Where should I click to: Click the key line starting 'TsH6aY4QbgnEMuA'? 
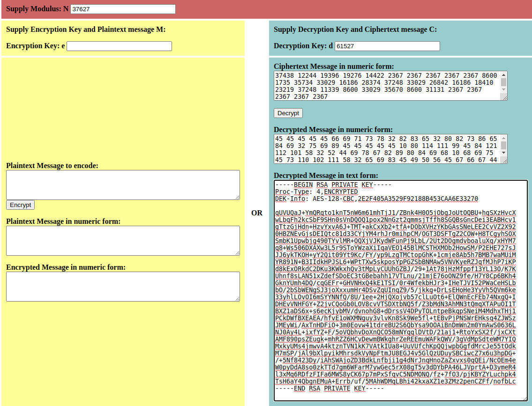[395, 381]
